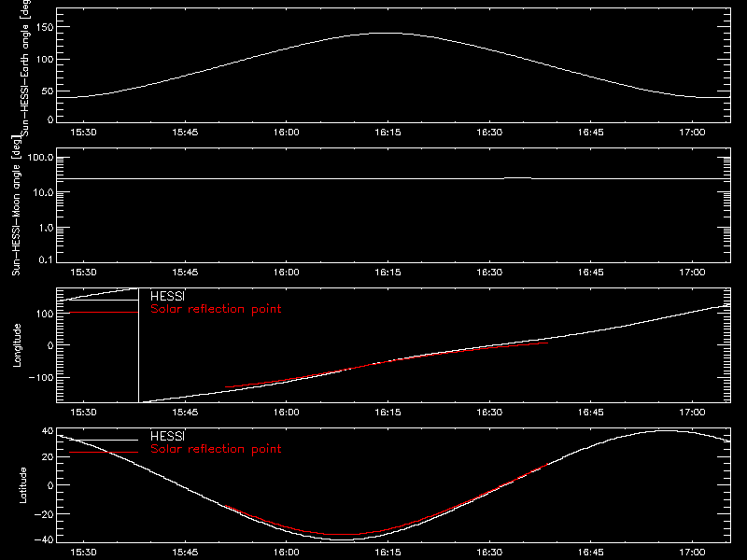Viewport: 747px width, 560px height.
Task: Click white legend line sample in Latitude plot
Action: (x=104, y=440)
